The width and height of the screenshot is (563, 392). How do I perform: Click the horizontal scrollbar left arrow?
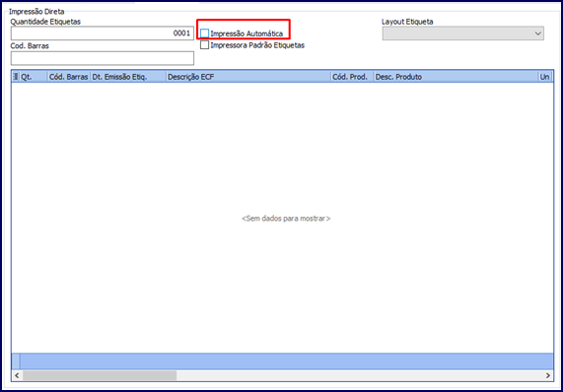point(17,375)
